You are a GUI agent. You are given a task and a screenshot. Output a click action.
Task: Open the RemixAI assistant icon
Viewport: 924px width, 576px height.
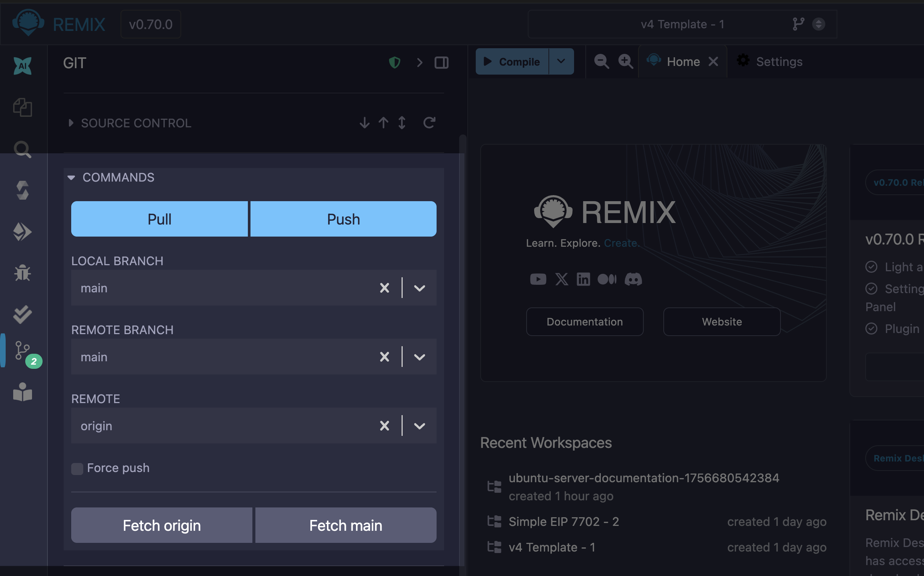[23, 66]
